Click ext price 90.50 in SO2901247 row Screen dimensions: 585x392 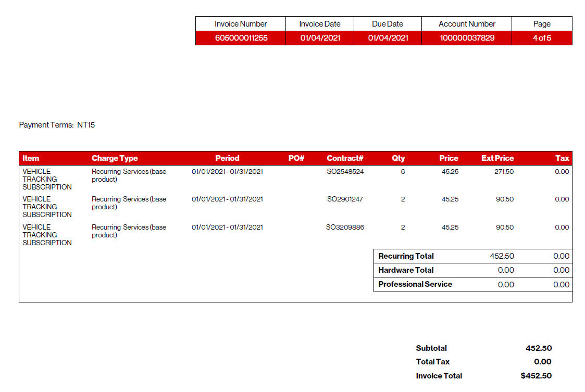tap(505, 199)
